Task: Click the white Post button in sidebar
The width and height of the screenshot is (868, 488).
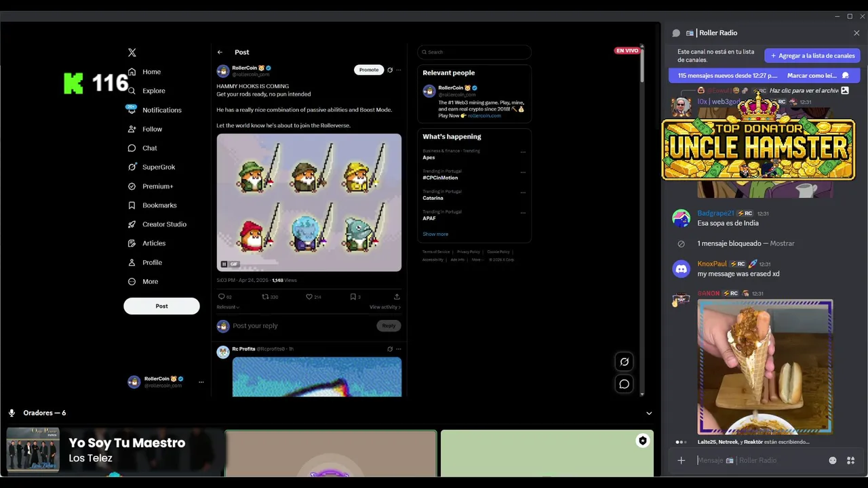Action: point(161,306)
